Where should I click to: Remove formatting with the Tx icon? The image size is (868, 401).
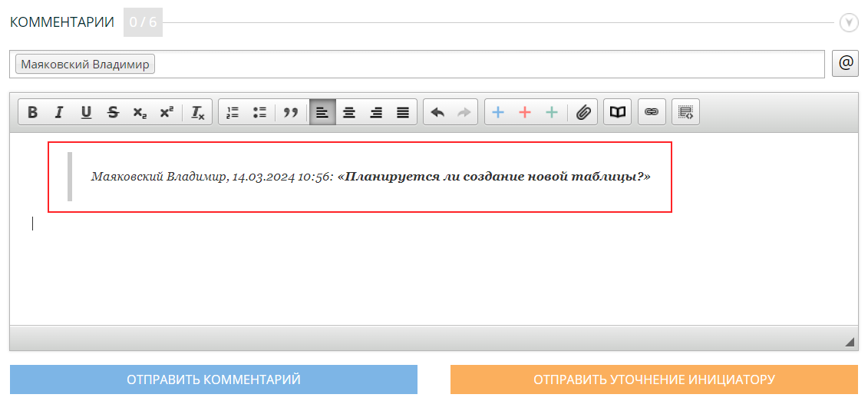[197, 112]
